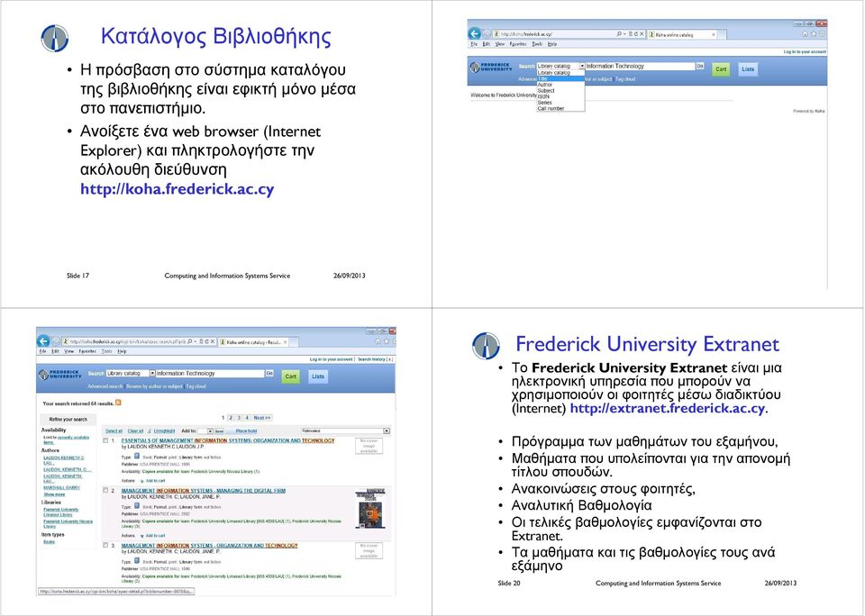Image resolution: width=865 pixels, height=616 pixels.
Task: Select 'Koha online catalog' tab in top browser
Action: [682, 34]
